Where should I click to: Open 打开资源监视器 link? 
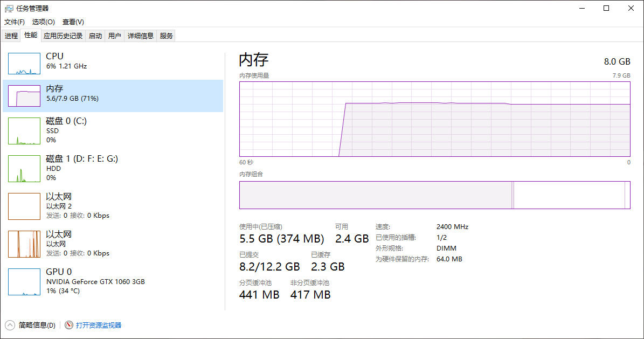point(98,325)
